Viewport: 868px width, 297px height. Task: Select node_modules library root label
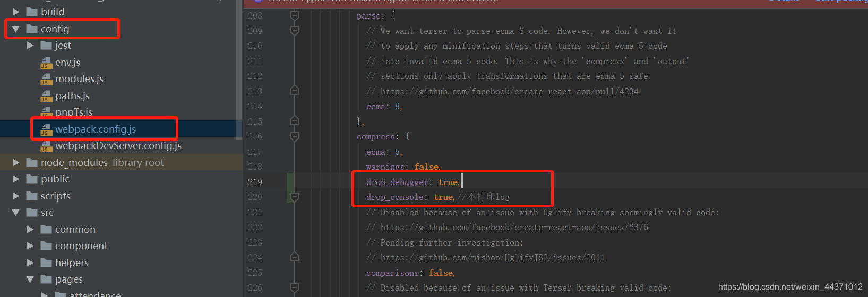tap(102, 162)
